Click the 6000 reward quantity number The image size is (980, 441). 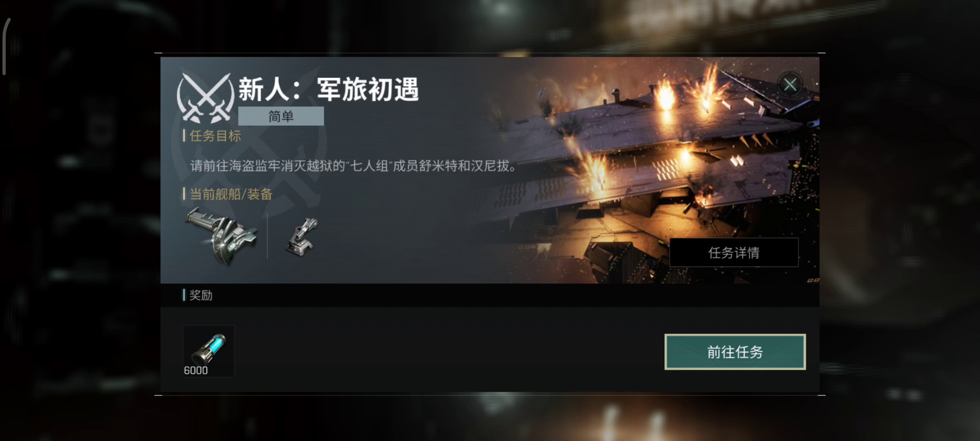click(196, 370)
